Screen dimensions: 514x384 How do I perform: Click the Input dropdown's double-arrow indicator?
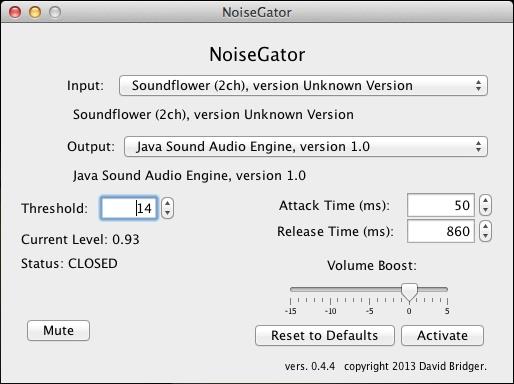coord(479,86)
